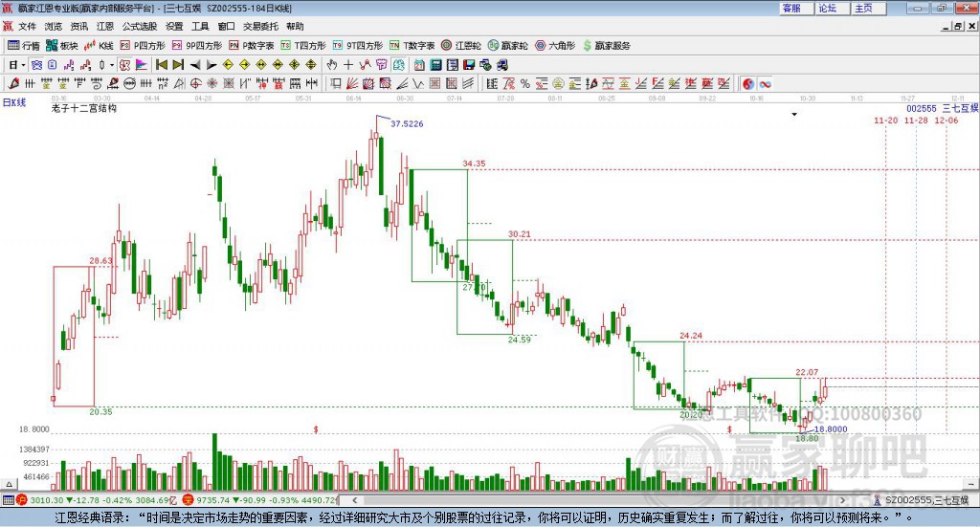The height and width of the screenshot is (527, 980).
Task: Select the zigzag wave line tool
Action: click(418, 83)
